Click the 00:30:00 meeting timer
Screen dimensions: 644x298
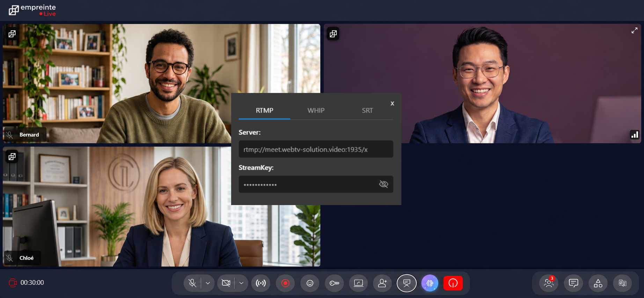click(32, 283)
